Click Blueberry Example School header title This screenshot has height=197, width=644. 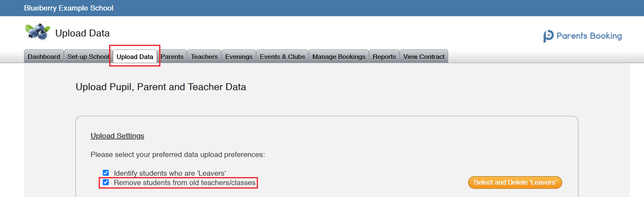tap(69, 8)
